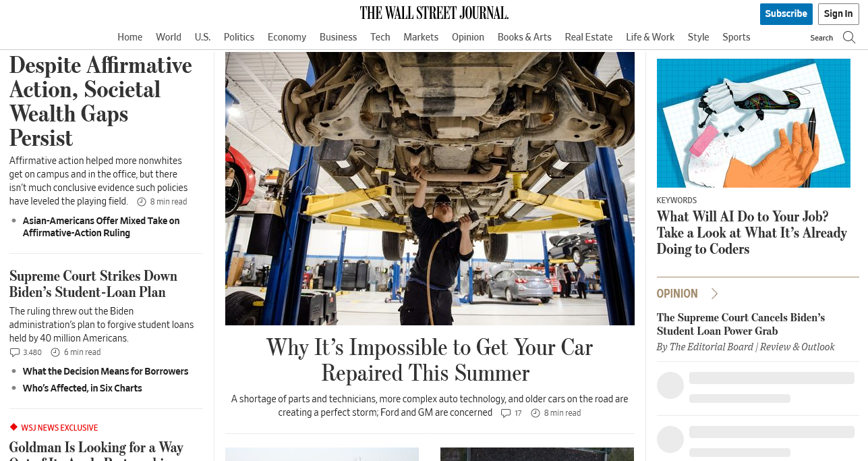Viewport: 868px width, 461px height.
Task: Click the Sign In button
Action: click(838, 13)
